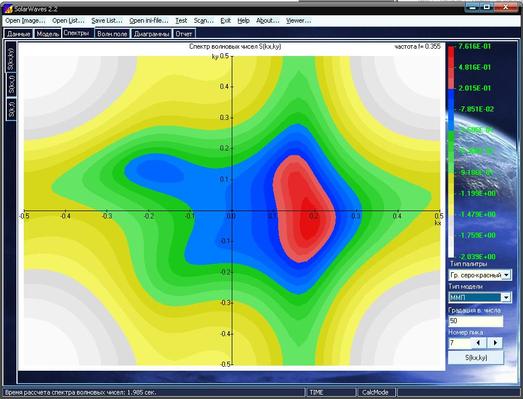Show the previous peak with left arrow

click(x=478, y=342)
